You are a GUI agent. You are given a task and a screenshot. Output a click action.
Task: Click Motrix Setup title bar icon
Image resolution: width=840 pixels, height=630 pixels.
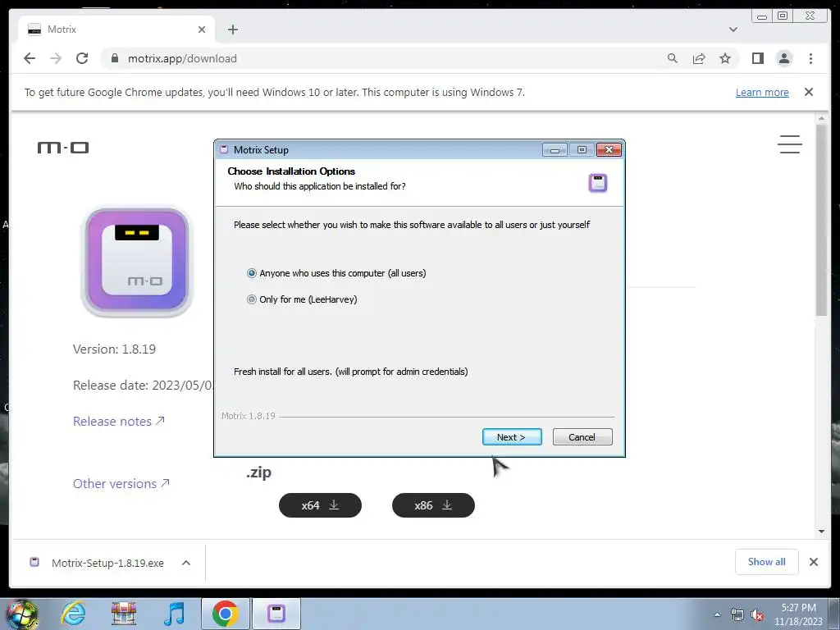[224, 149]
